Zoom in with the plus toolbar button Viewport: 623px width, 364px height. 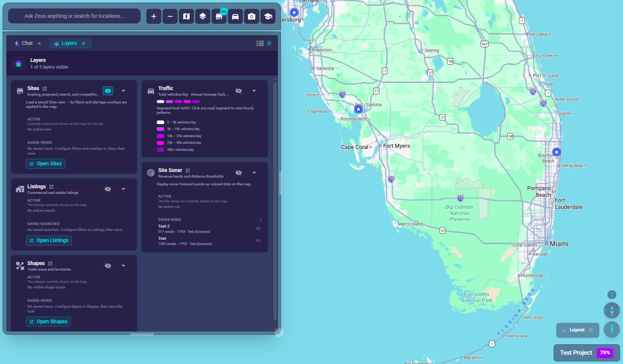(x=154, y=16)
